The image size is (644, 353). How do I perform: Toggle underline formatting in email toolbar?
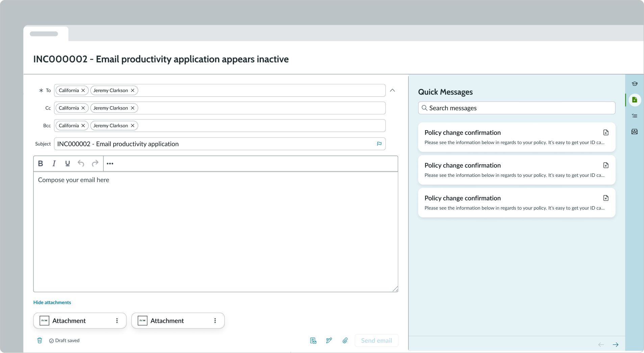(x=68, y=164)
